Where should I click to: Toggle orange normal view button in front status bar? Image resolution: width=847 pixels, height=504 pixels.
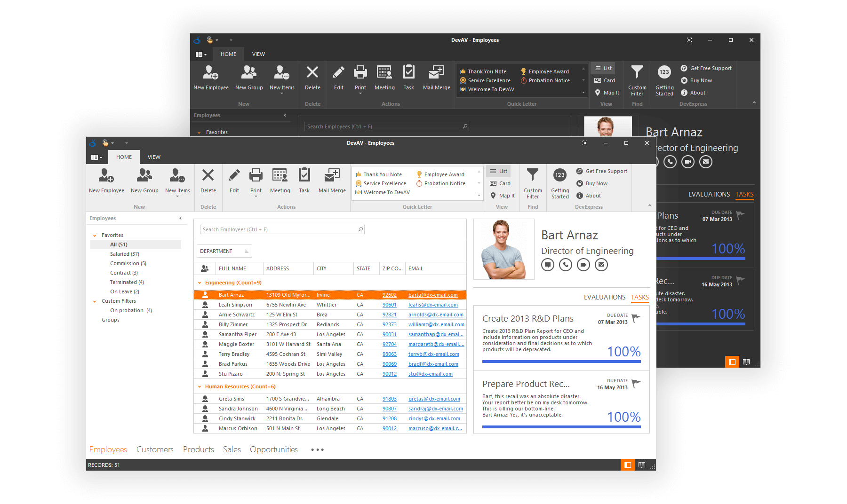click(x=628, y=465)
